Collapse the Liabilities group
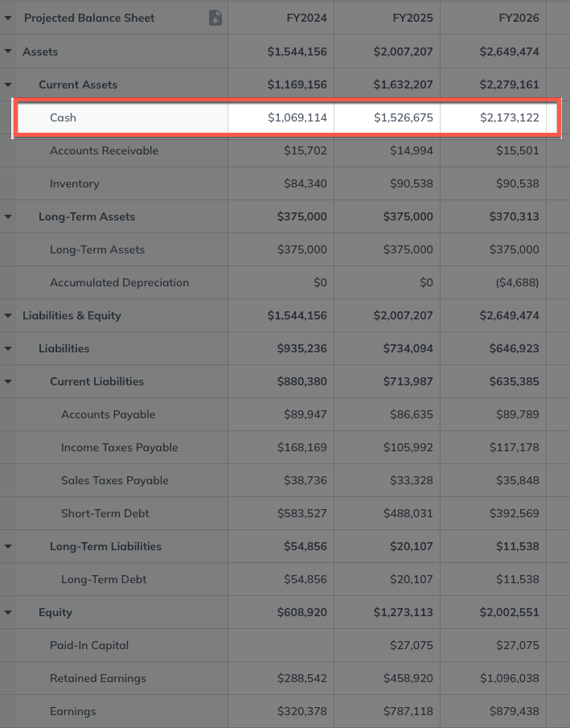This screenshot has height=728, width=570. click(x=8, y=348)
